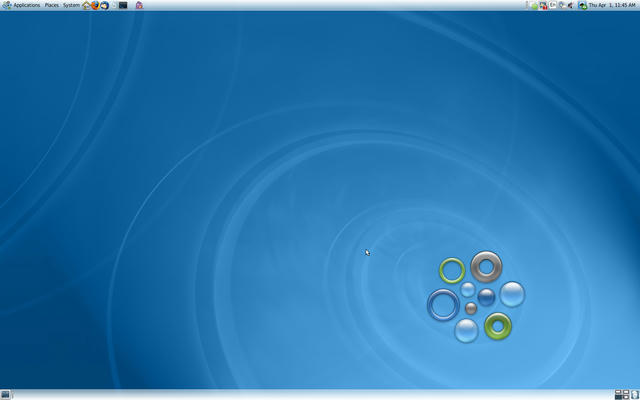
Task: Launch the Thunderbird mail client
Action: [104, 5]
